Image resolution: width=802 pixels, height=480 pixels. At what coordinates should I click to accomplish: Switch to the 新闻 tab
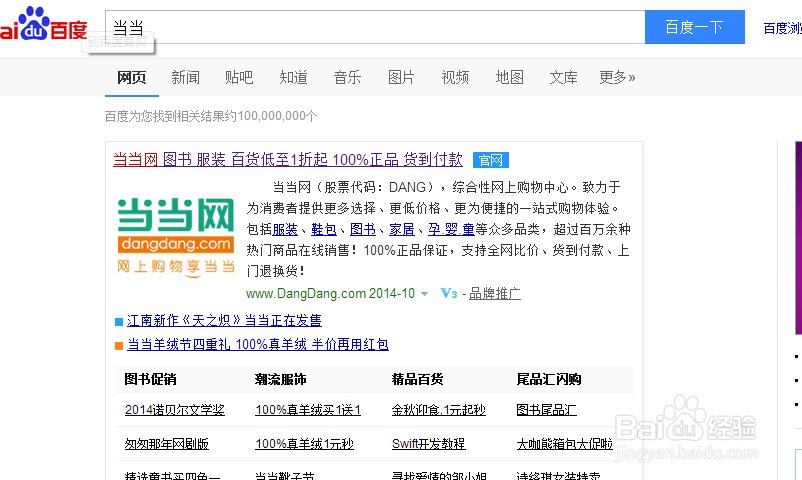click(x=185, y=77)
